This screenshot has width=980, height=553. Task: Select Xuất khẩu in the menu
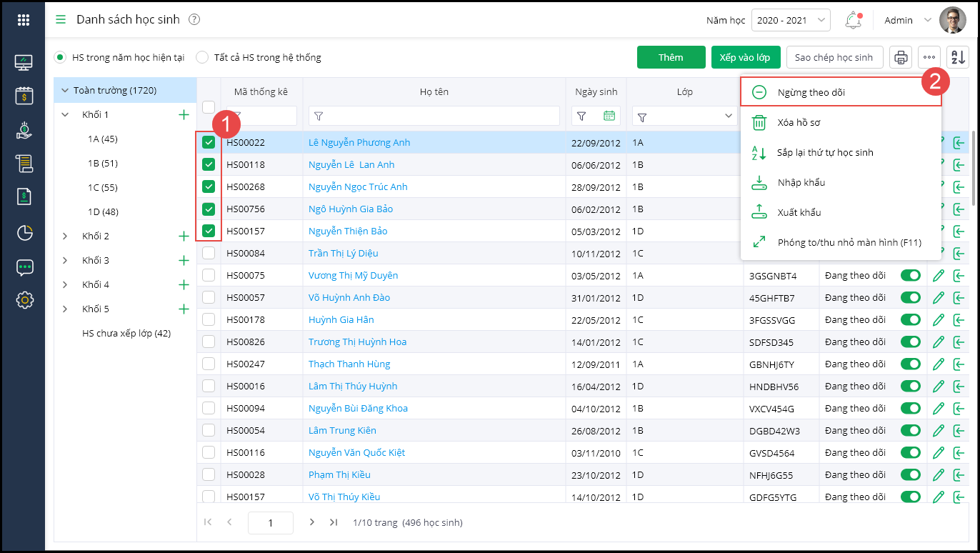point(799,212)
